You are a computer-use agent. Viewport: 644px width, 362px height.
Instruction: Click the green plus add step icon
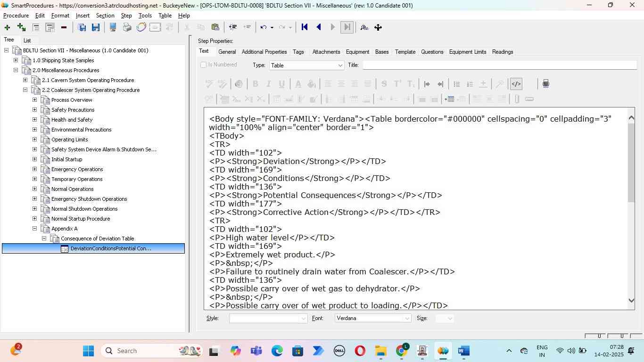(x=7, y=27)
